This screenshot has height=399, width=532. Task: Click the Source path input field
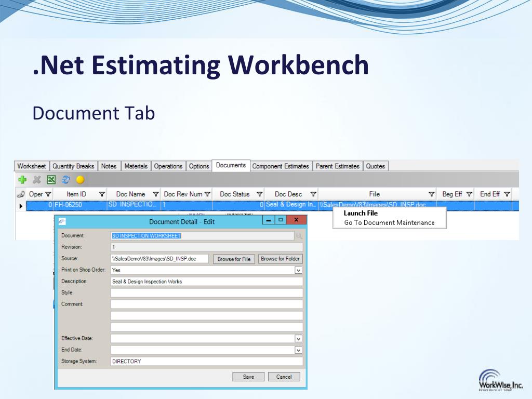160,259
